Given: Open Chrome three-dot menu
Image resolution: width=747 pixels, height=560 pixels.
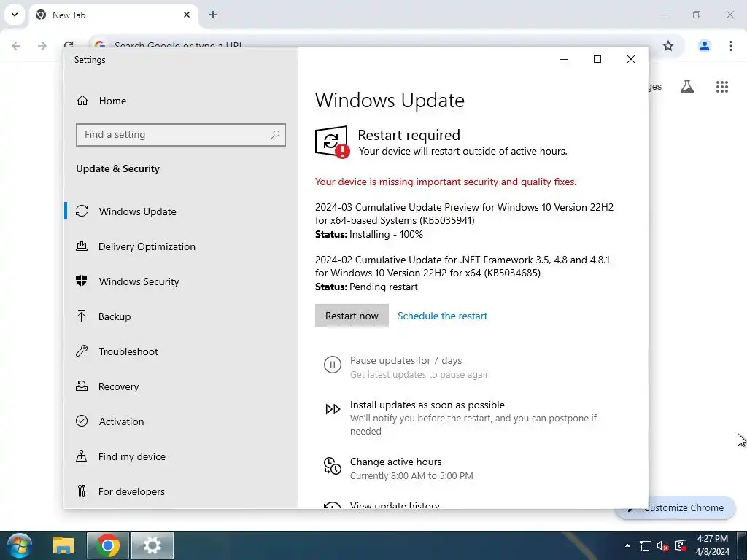Looking at the screenshot, I should click(730, 46).
